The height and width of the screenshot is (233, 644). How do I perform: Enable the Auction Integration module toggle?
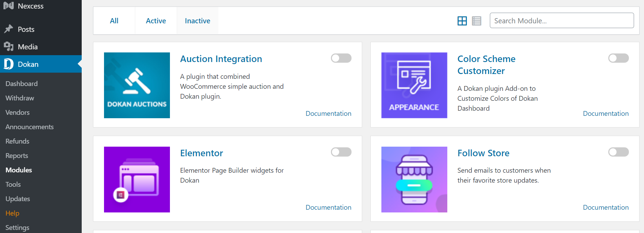coord(341,58)
